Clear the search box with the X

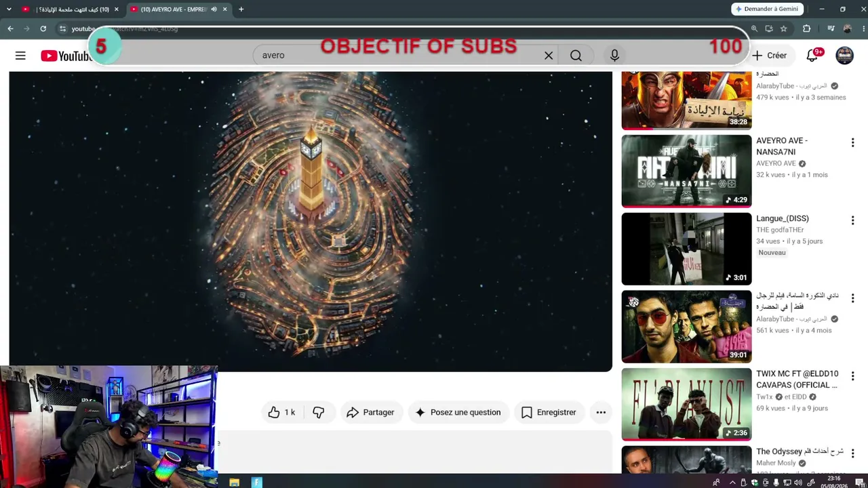coord(549,56)
